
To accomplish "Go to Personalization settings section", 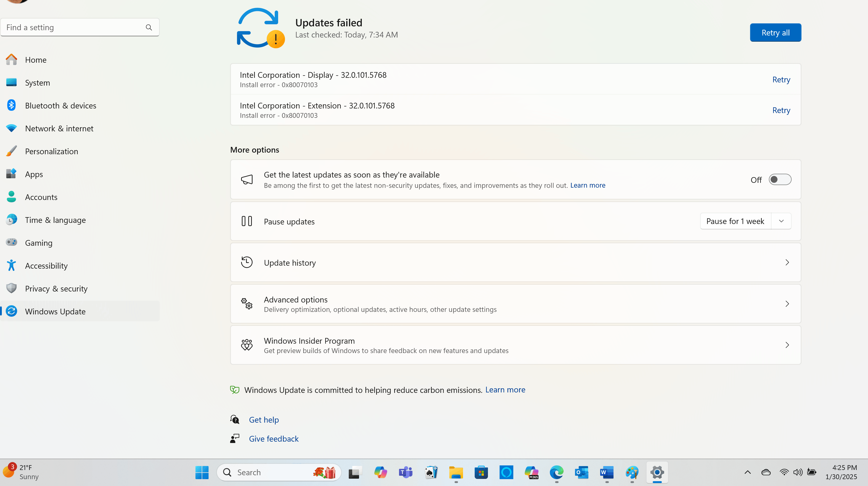I will tap(51, 151).
